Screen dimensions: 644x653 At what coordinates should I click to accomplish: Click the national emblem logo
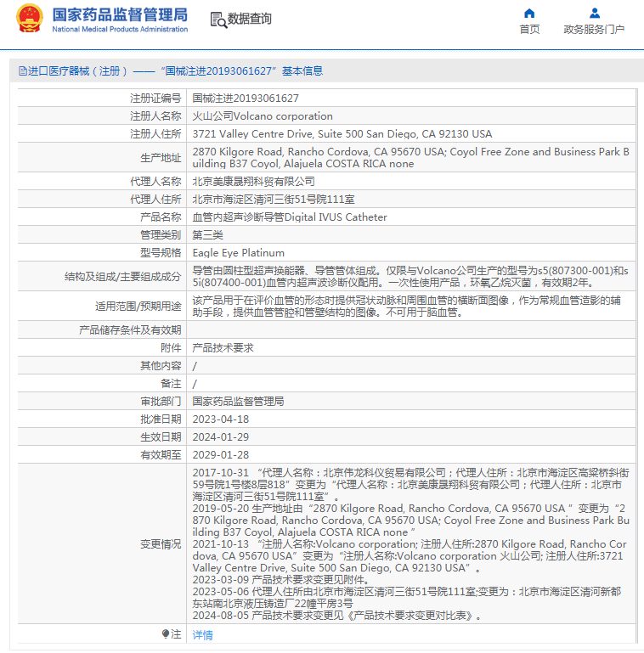click(x=30, y=19)
